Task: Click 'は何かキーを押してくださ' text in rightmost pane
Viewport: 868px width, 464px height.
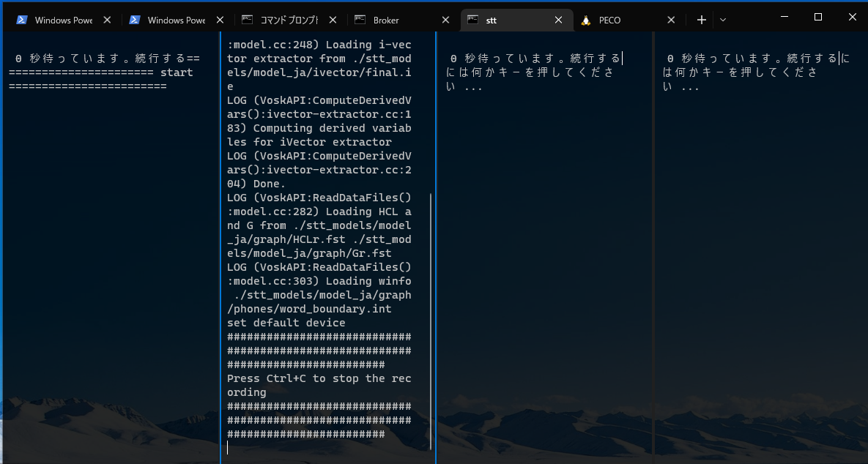Action: click(x=740, y=72)
